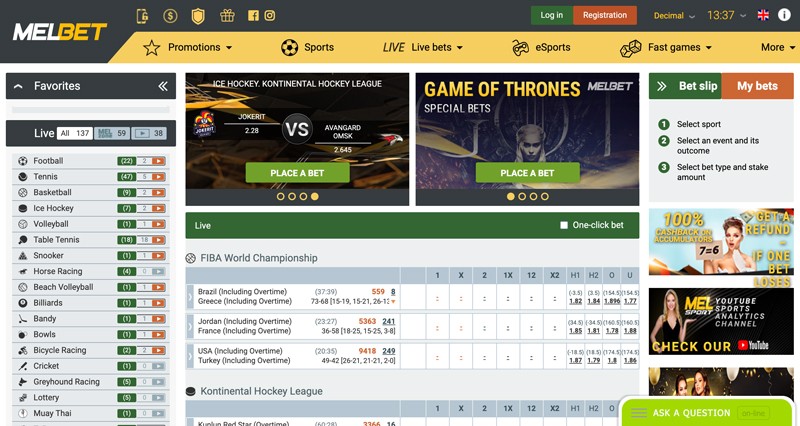This screenshot has height=426, width=800.
Task: Select the All 137 live filter
Action: pyautogui.click(x=75, y=133)
